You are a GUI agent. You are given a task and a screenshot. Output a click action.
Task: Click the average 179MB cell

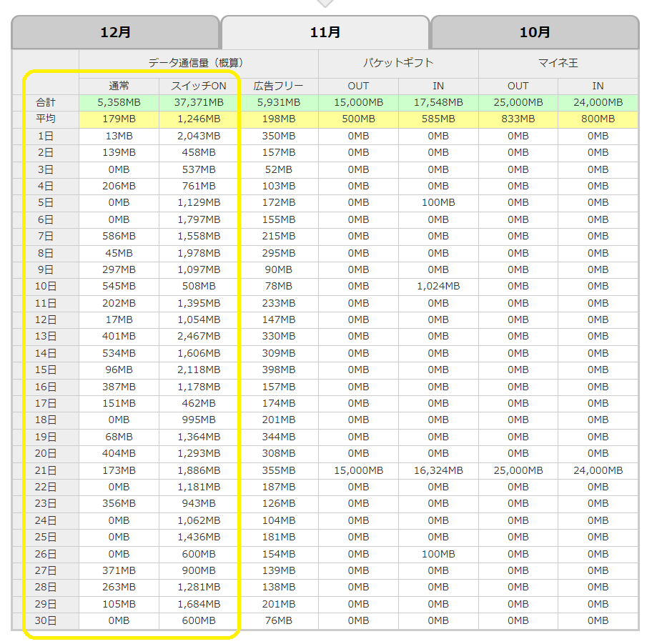coord(119,119)
